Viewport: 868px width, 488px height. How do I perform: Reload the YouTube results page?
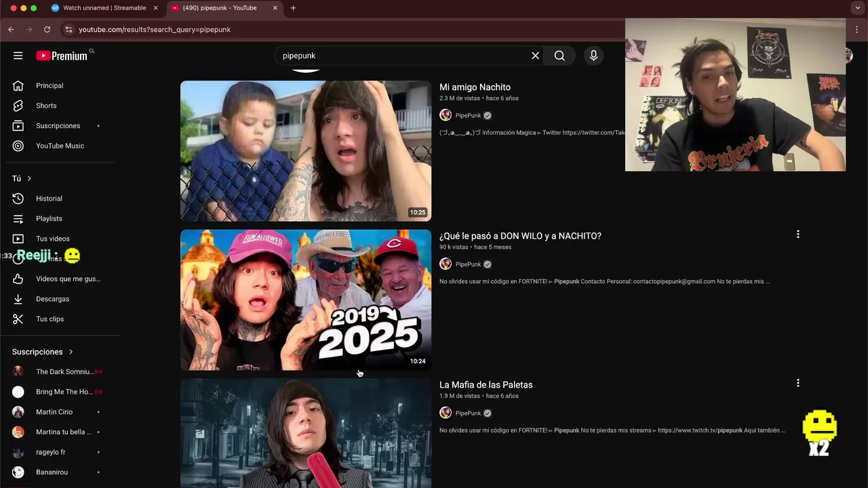(x=47, y=30)
